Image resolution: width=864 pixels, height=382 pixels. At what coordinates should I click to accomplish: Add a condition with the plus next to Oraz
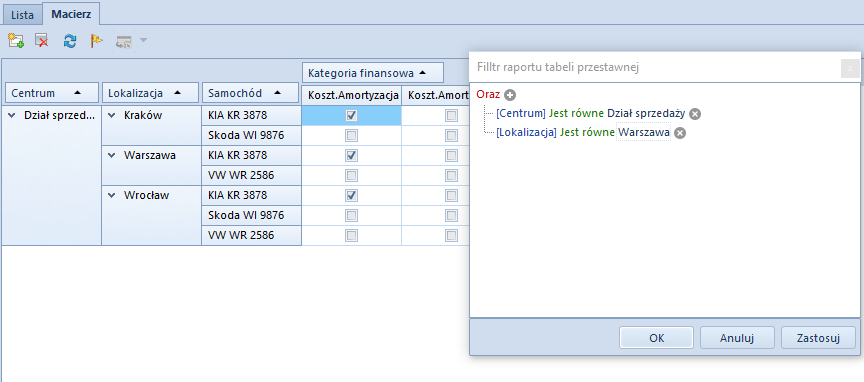[510, 95]
